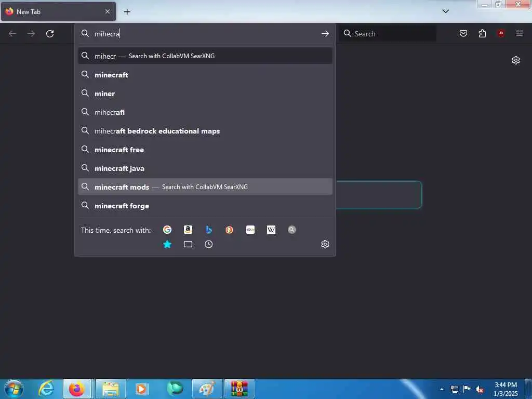Open Windows Media Player from taskbar
The image size is (532, 399).
(x=141, y=389)
